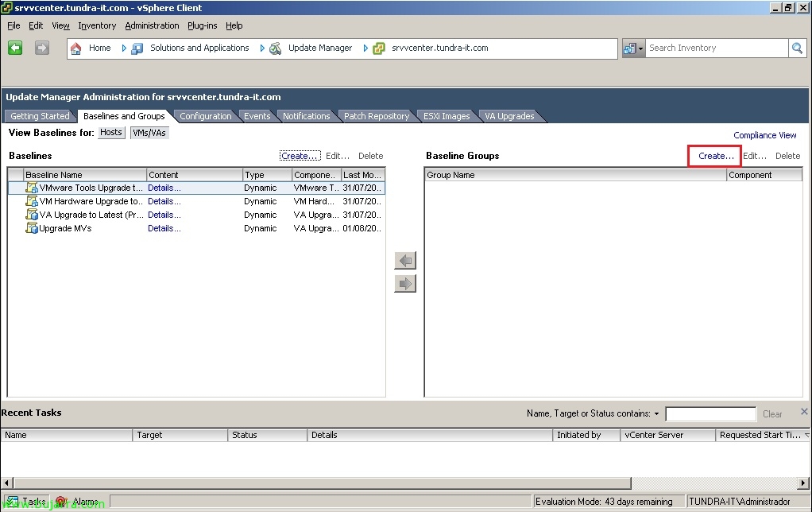This screenshot has width=812, height=512.
Task: Open the Compliance View link
Action: pos(765,135)
